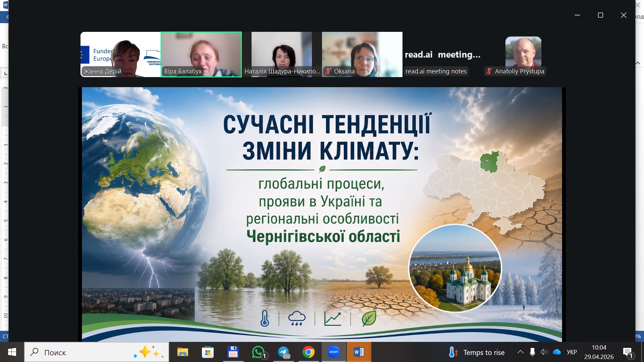Open Zoom app in taskbar
Screen dimensions: 644x362
point(333,352)
